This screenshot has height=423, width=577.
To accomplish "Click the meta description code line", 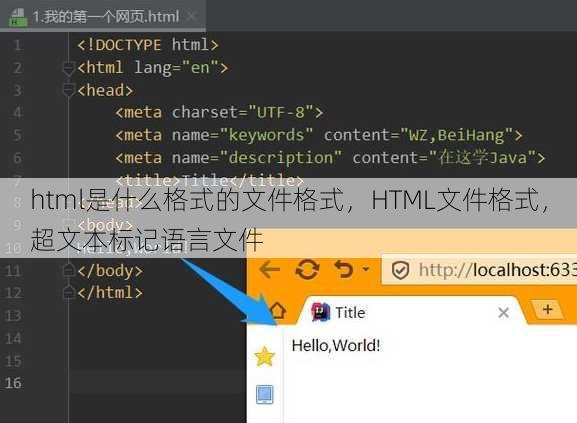I will [330, 157].
